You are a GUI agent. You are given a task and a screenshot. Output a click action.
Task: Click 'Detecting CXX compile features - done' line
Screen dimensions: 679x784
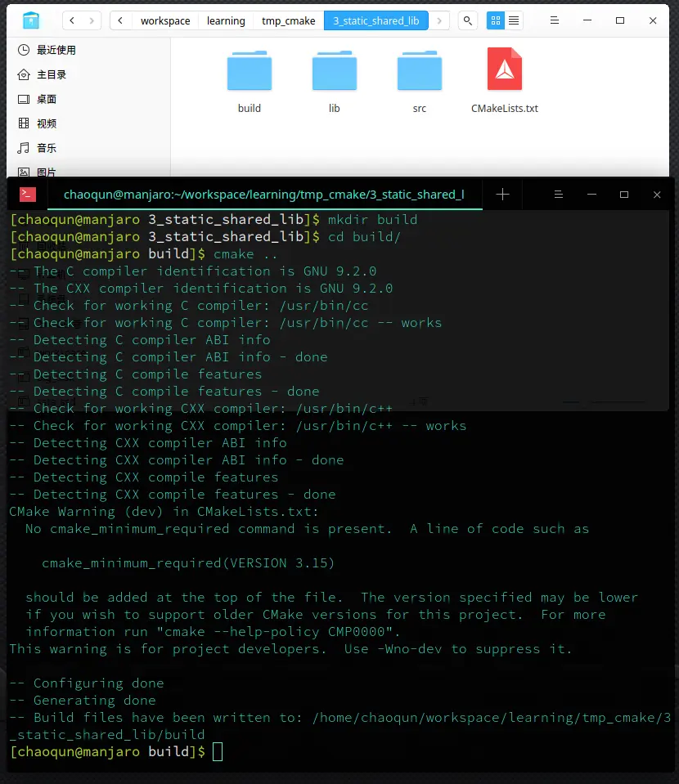tap(173, 494)
